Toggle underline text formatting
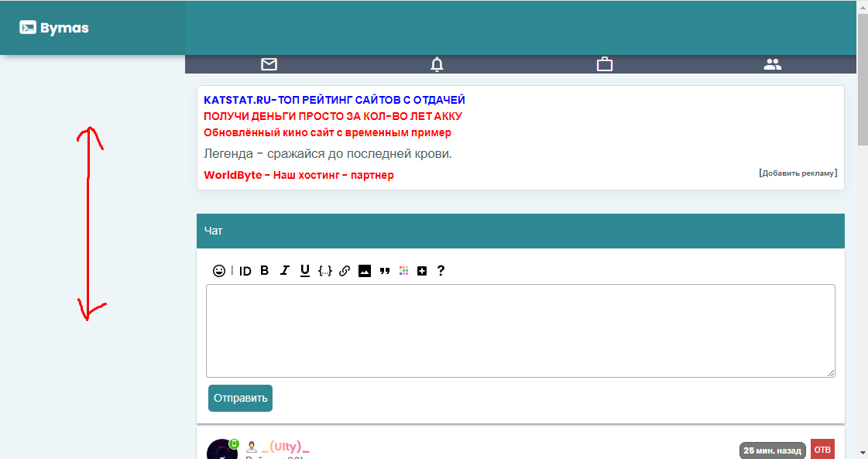Screen dimensions: 868x459 tap(304, 271)
